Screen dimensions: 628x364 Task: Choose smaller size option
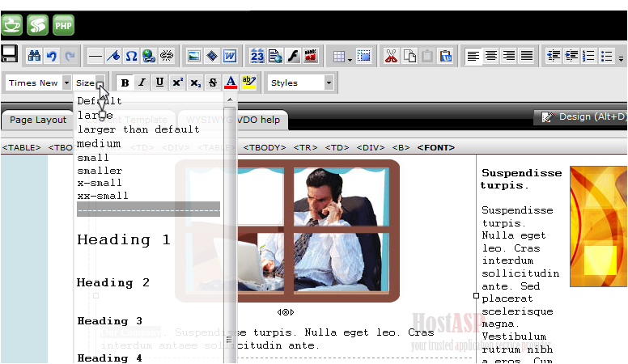[x=100, y=171]
